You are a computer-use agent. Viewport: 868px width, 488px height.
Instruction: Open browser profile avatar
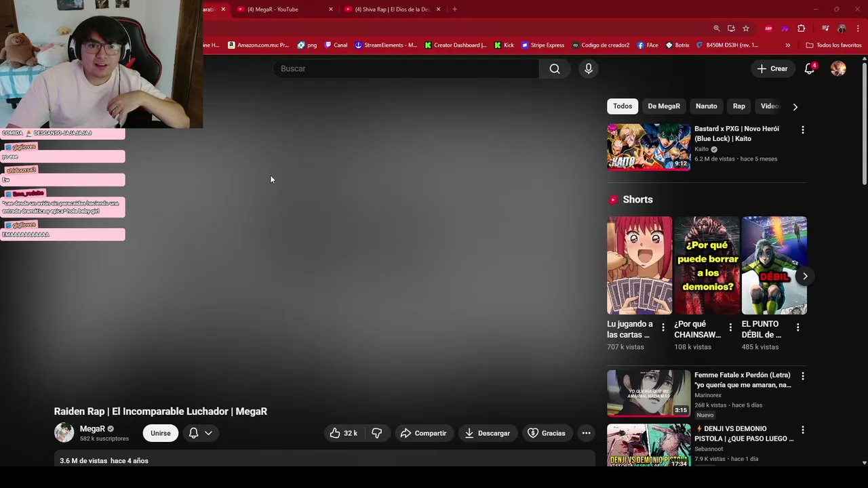pos(842,28)
